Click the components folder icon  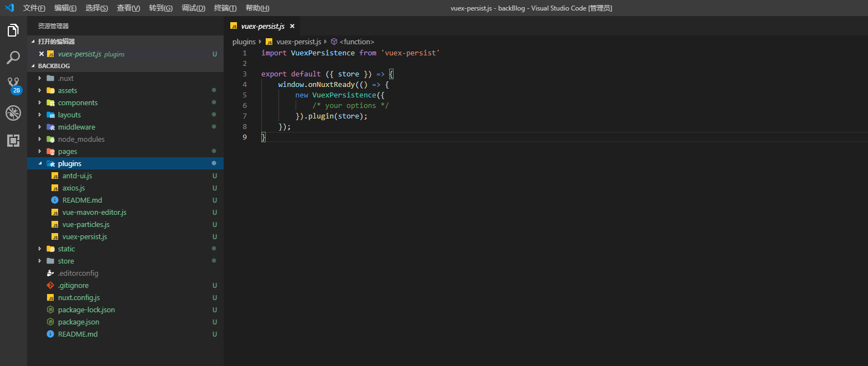tap(50, 102)
